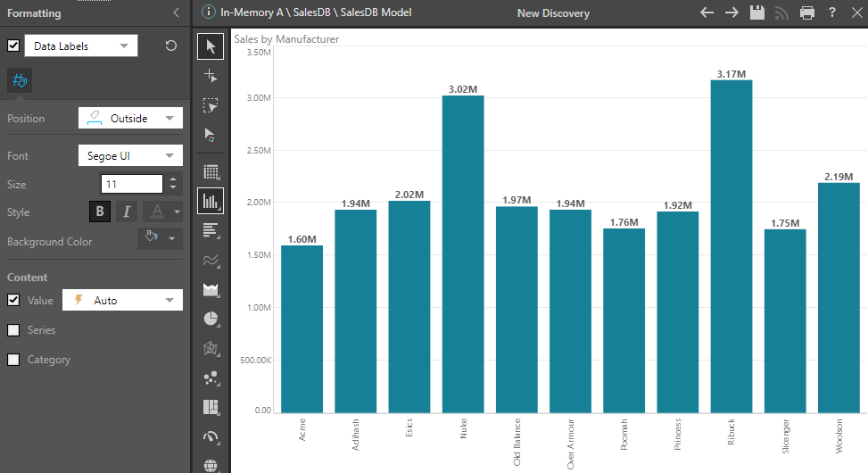Image resolution: width=868 pixels, height=473 pixels.
Task: Click the print icon in header
Action: (807, 12)
